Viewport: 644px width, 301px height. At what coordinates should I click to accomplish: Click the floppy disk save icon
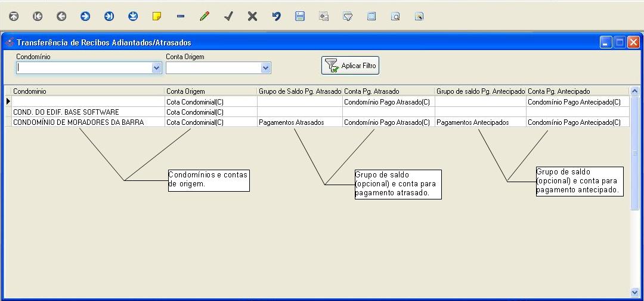coord(300,17)
